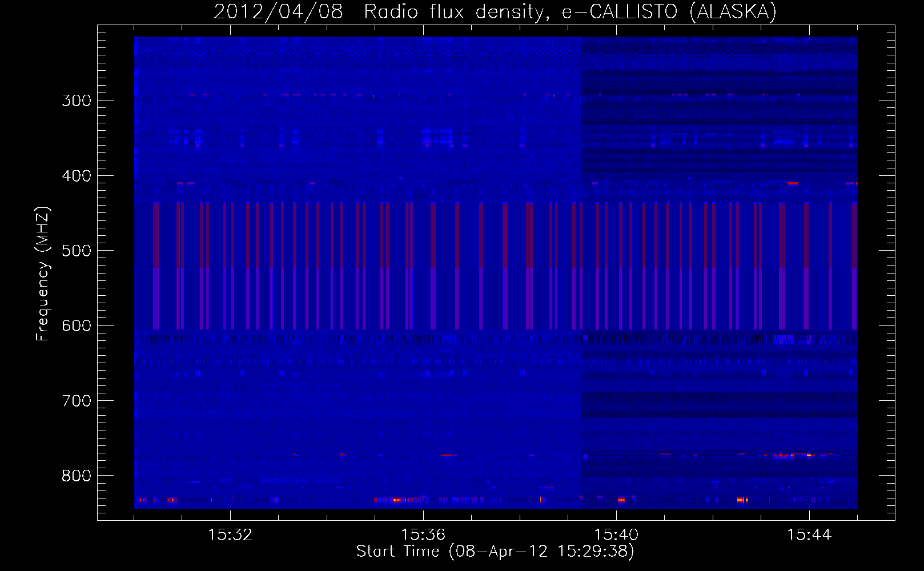This screenshot has width=924, height=571.
Task: Select the 600 frequency tick label
Action: point(77,326)
